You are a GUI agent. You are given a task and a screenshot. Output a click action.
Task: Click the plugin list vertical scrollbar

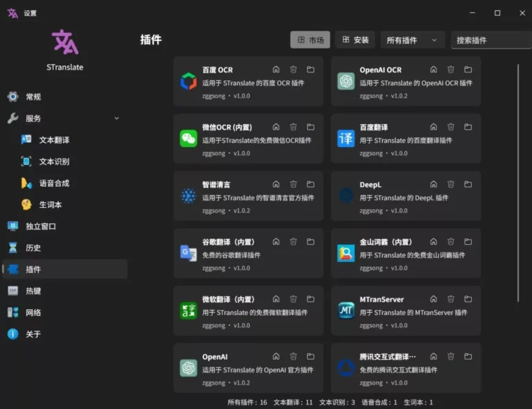pyautogui.click(x=518, y=182)
